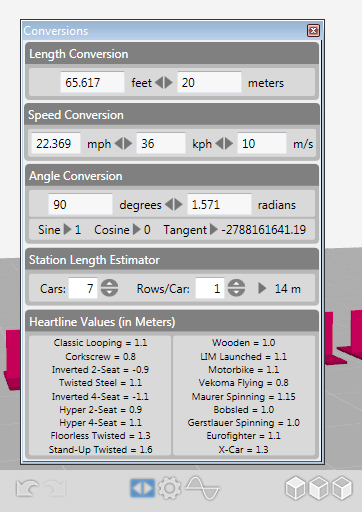Click the Corkscrew = 0.8 entry
The width and height of the screenshot is (362, 512).
(100, 356)
